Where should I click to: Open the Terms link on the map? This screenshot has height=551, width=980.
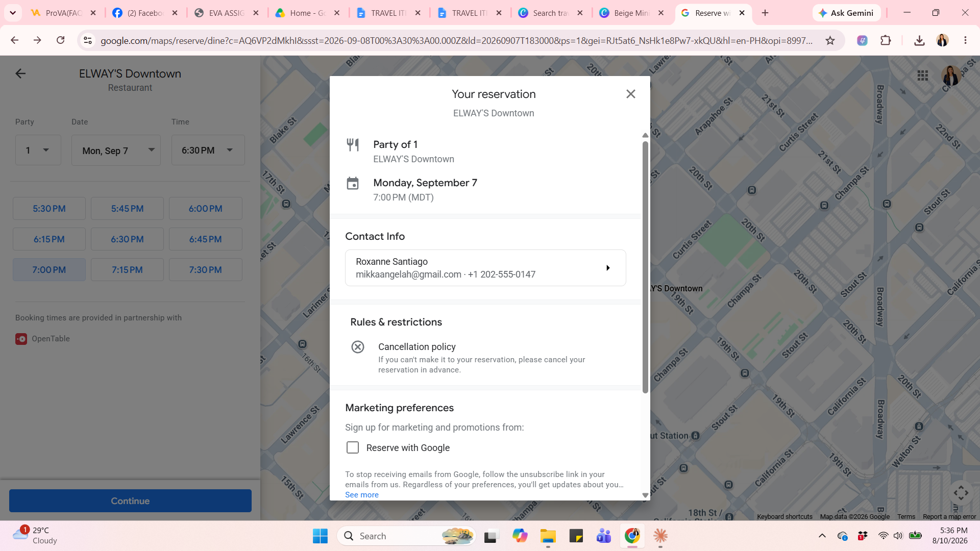click(906, 517)
